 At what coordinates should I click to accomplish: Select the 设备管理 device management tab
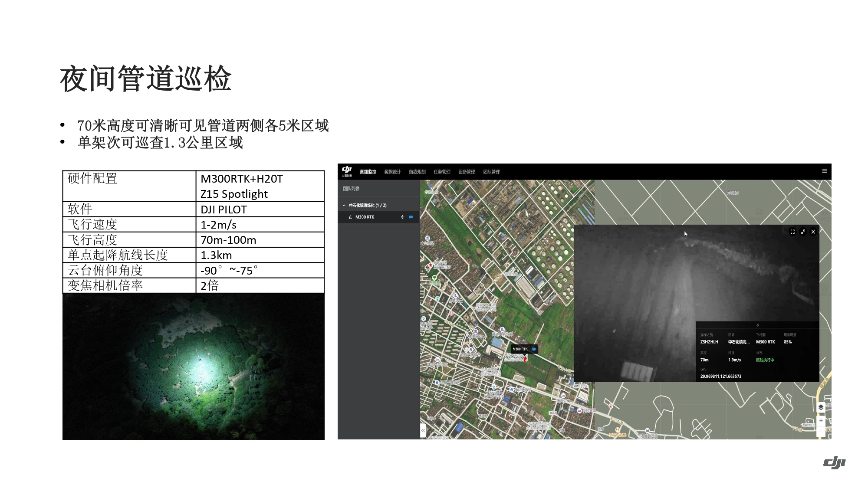coord(467,172)
